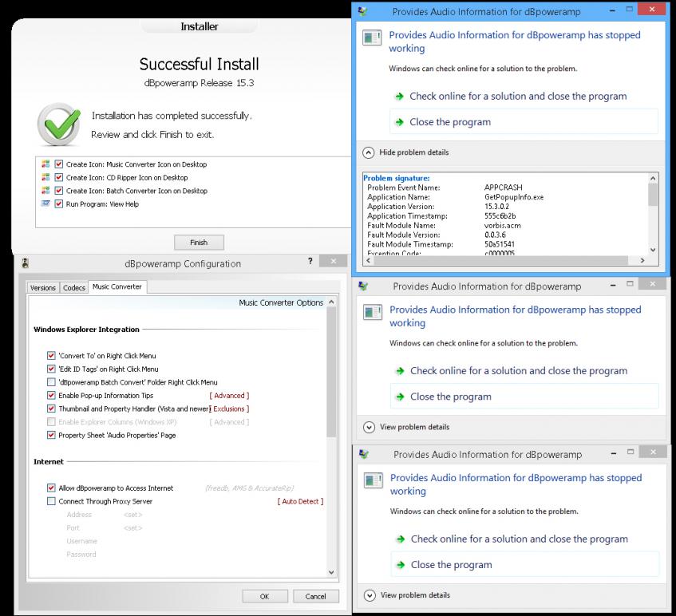
Task: Collapse Hide problem details in top crash dialog
Action: tap(369, 152)
